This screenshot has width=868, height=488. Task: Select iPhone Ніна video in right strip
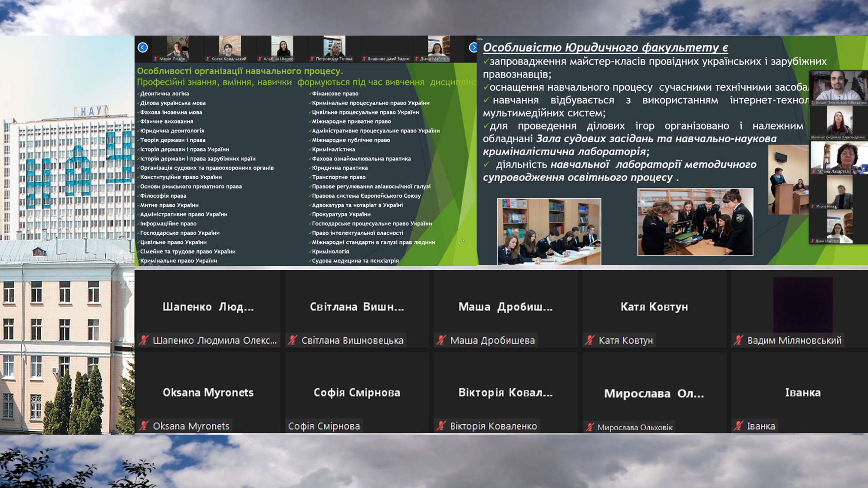pyautogui.click(x=838, y=193)
